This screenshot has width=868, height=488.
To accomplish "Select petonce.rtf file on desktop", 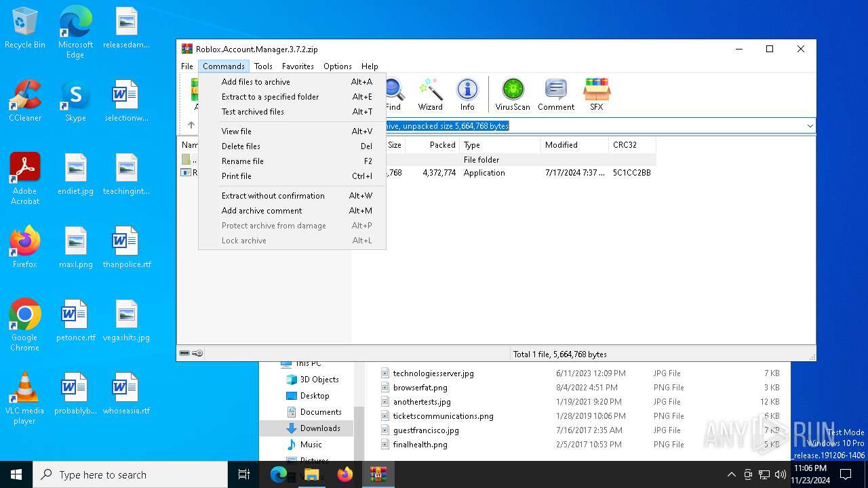I will [75, 321].
